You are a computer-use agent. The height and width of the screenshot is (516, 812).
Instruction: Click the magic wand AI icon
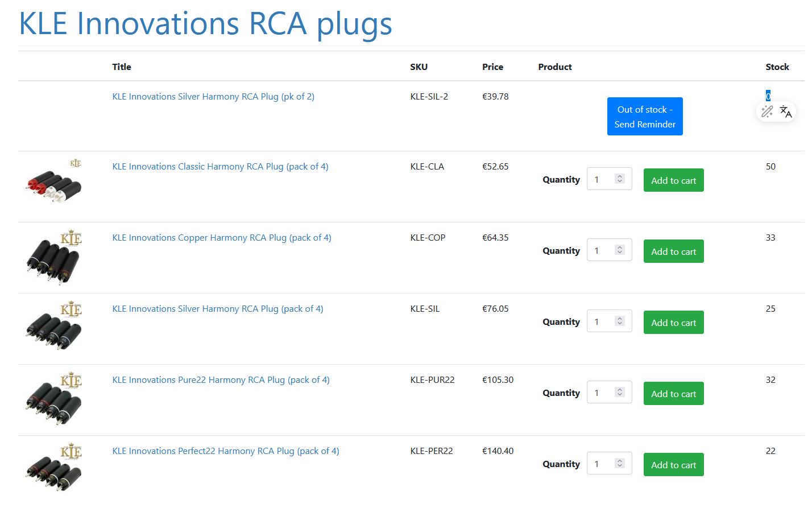pos(767,112)
